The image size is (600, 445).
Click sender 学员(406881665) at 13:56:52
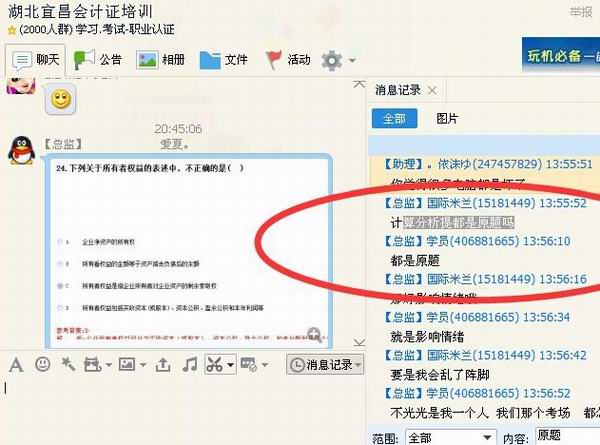[478, 393]
